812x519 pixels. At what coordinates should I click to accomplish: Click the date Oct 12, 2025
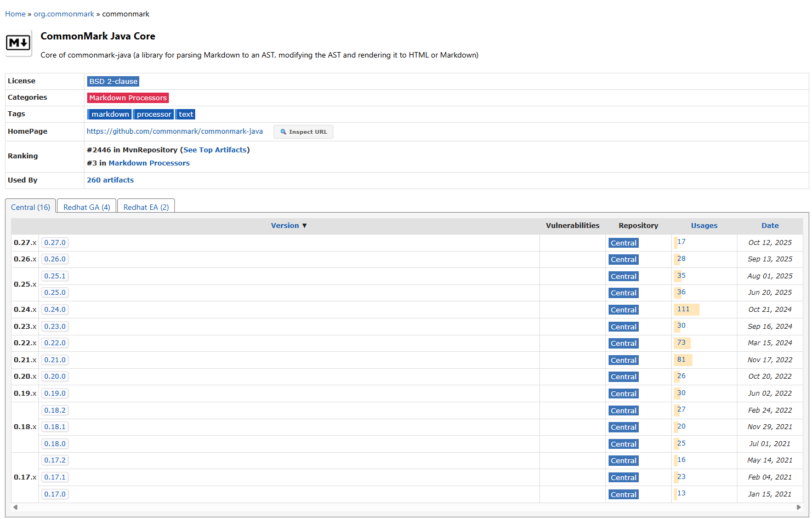point(770,242)
